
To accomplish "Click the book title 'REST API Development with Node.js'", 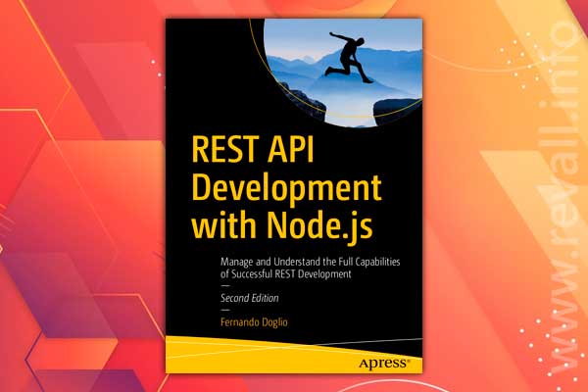I will (x=286, y=189).
